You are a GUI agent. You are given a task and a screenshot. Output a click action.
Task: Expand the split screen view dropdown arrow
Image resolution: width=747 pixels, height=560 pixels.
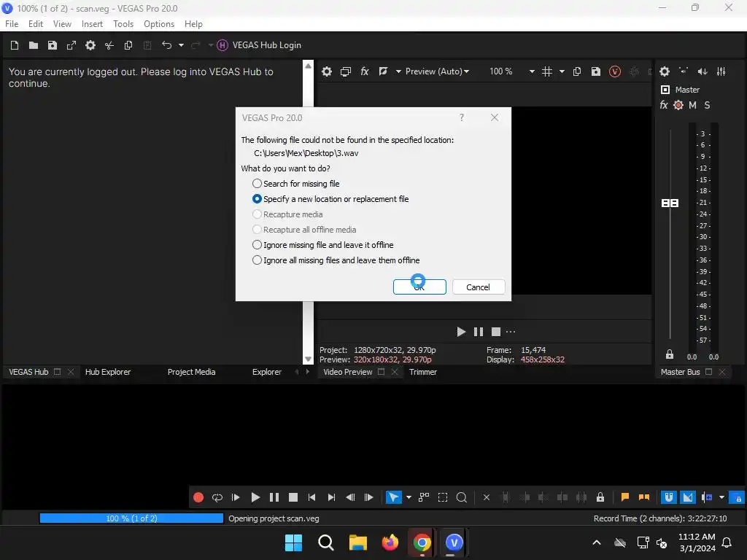click(398, 71)
